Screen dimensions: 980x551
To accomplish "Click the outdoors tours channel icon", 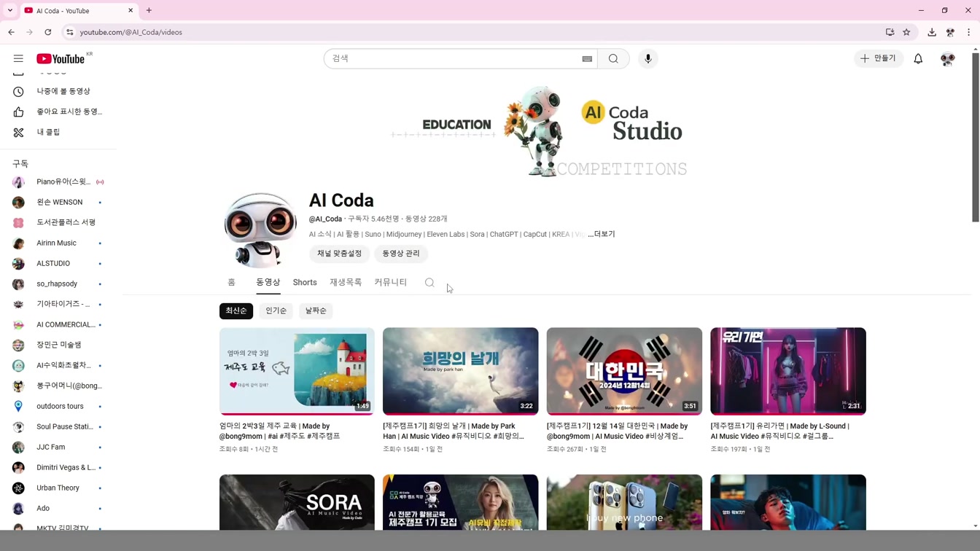I will (x=18, y=406).
